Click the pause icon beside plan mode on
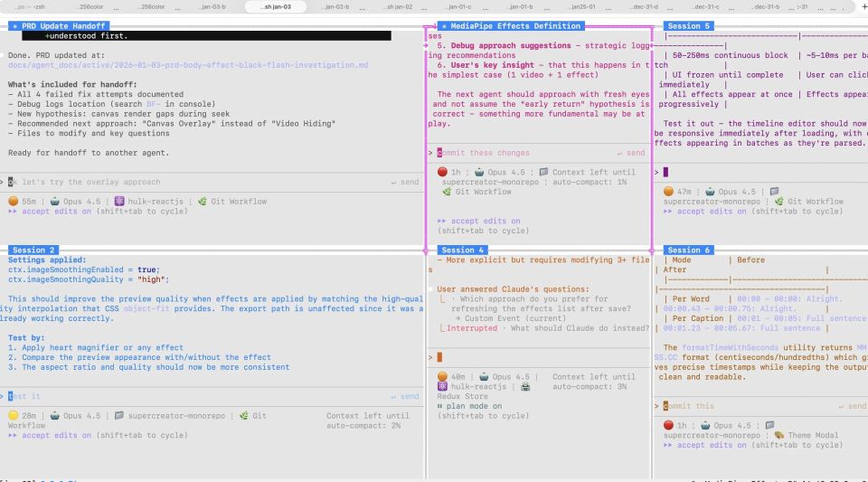This screenshot has height=482, width=868. point(440,406)
